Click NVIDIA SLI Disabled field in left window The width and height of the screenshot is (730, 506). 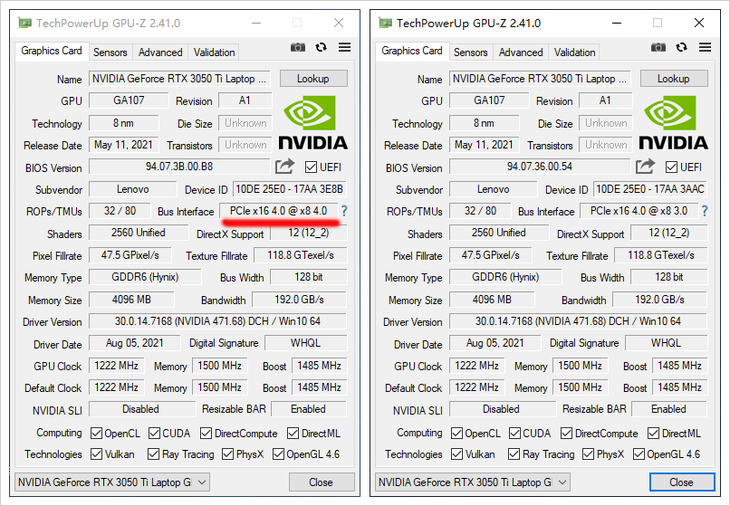pos(141,409)
